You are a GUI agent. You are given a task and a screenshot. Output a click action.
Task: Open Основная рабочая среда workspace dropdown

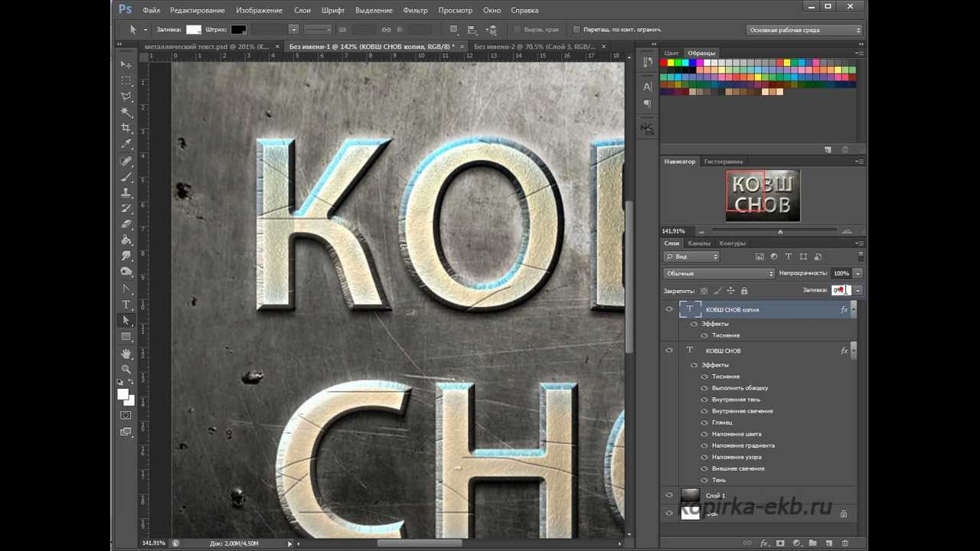[805, 30]
